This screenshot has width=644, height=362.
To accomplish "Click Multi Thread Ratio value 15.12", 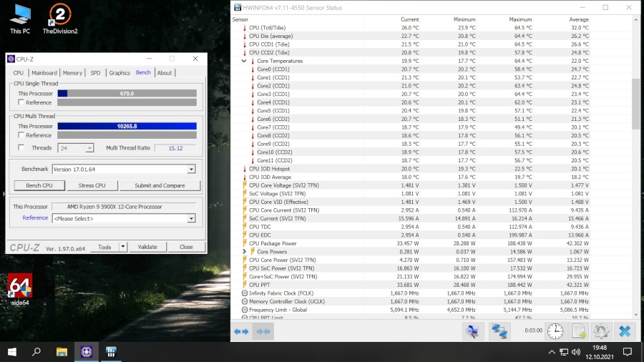I will 175,148.
